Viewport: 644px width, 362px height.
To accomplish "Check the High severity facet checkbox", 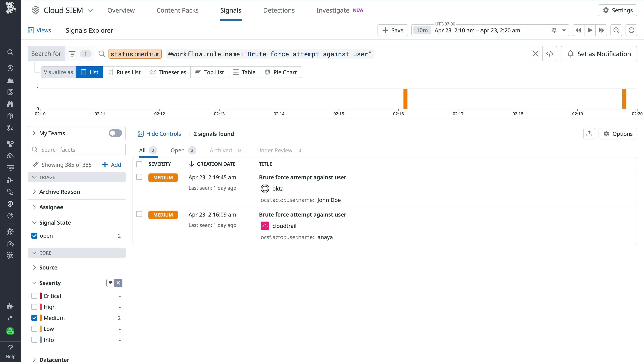I will (x=34, y=307).
